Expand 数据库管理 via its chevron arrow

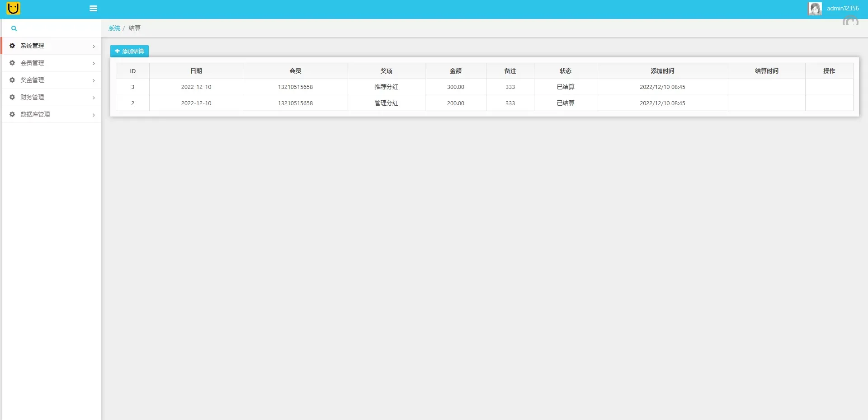click(x=94, y=115)
